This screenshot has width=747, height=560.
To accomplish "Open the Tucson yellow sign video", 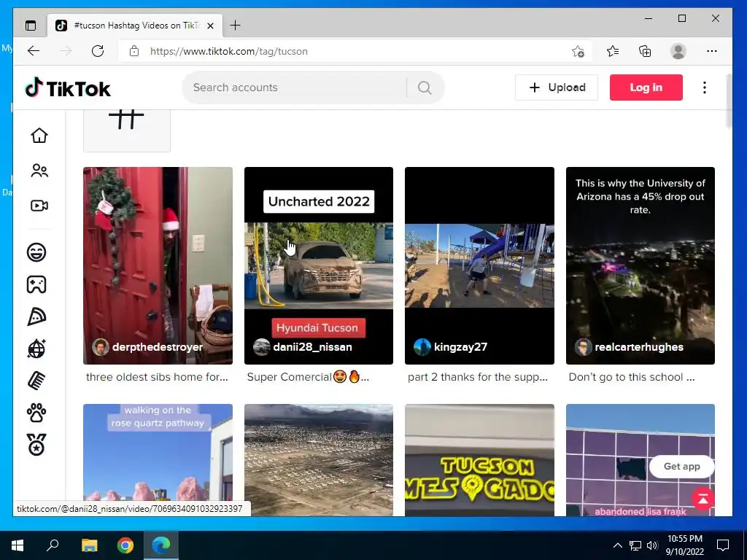I will click(479, 460).
